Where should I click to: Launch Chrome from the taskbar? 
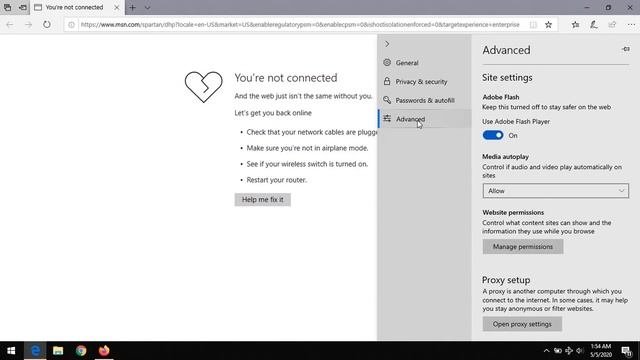[81, 351]
